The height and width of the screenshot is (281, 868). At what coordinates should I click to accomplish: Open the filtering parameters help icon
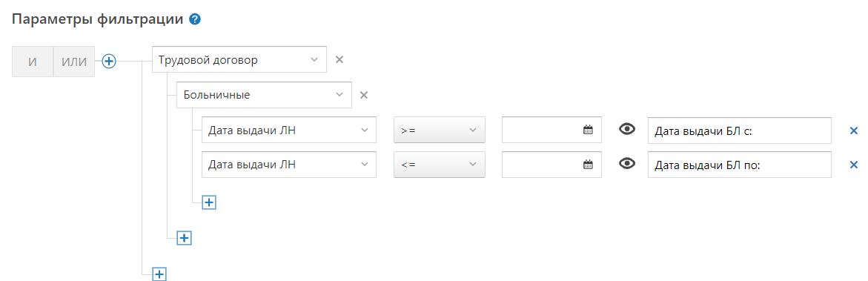pyautogui.click(x=194, y=20)
